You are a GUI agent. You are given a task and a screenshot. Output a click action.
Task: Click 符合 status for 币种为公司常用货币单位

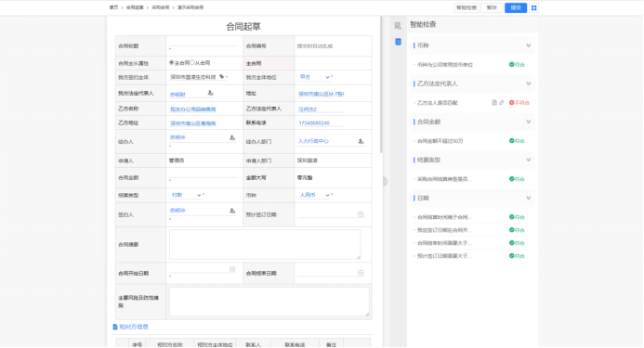click(517, 64)
